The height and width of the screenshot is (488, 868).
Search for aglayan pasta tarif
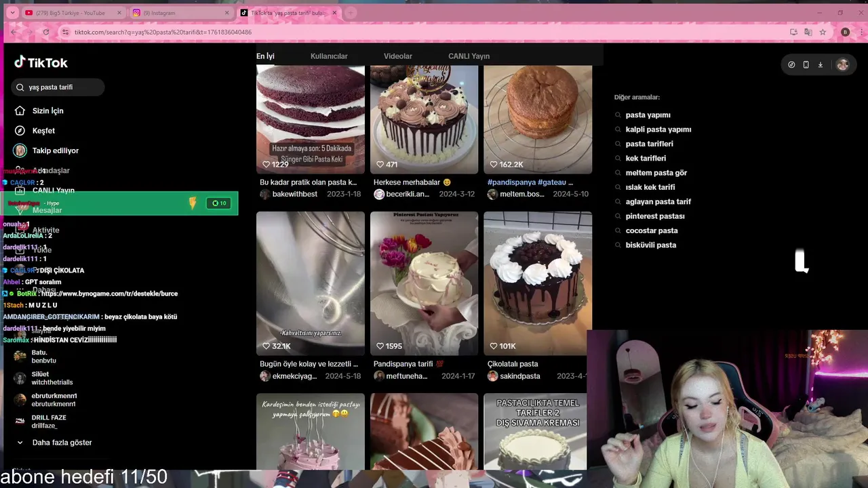pos(658,202)
